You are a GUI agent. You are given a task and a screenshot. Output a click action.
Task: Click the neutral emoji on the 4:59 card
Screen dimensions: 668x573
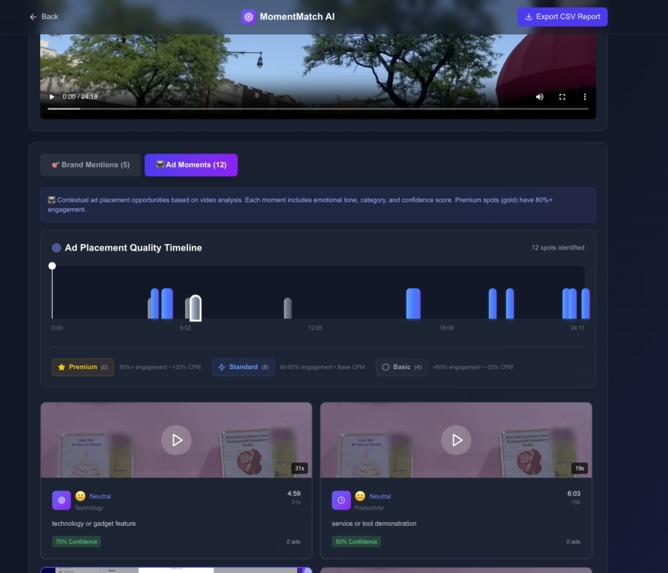80,496
